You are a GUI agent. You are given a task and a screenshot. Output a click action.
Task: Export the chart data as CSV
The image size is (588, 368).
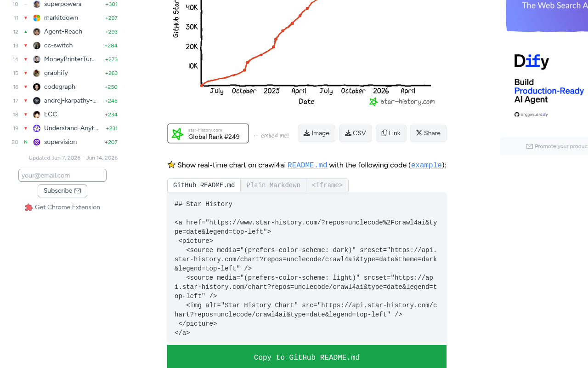[356, 133]
